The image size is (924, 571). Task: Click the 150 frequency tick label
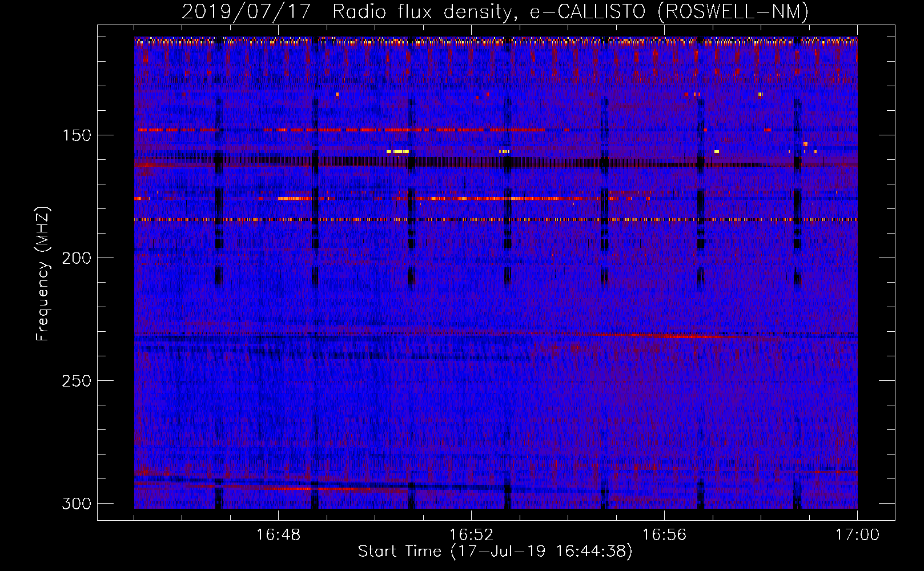pyautogui.click(x=76, y=135)
